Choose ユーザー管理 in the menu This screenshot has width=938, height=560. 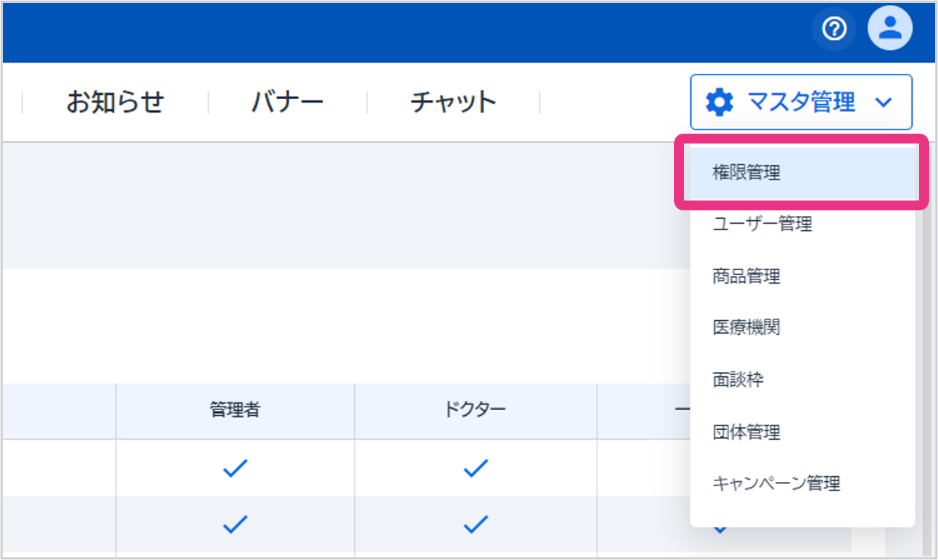click(x=762, y=224)
